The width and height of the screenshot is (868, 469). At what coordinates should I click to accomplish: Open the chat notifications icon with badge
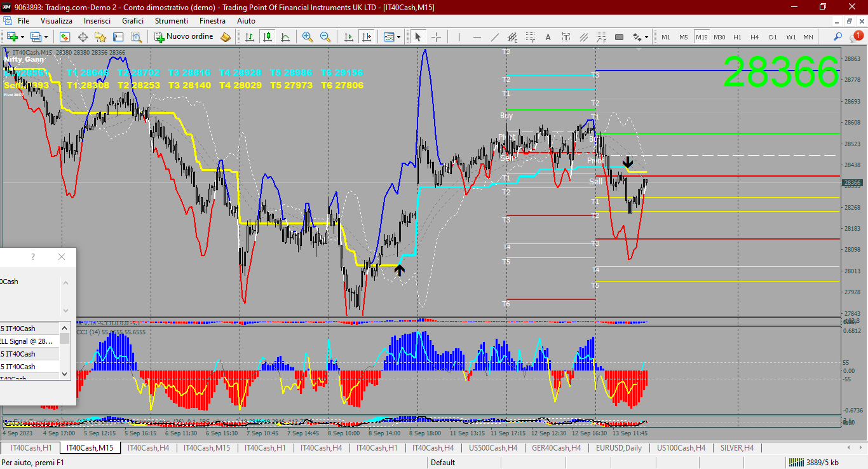(x=855, y=36)
